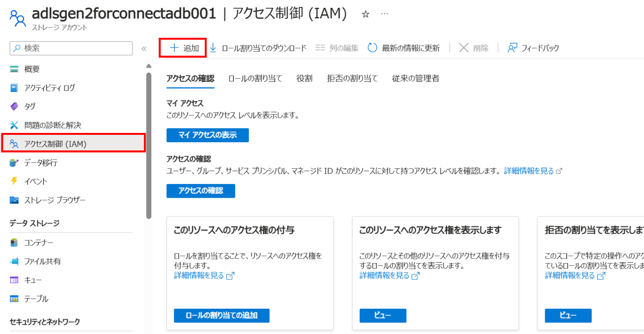
Task: Click the blue アクセスの確認 button
Action: (x=201, y=191)
